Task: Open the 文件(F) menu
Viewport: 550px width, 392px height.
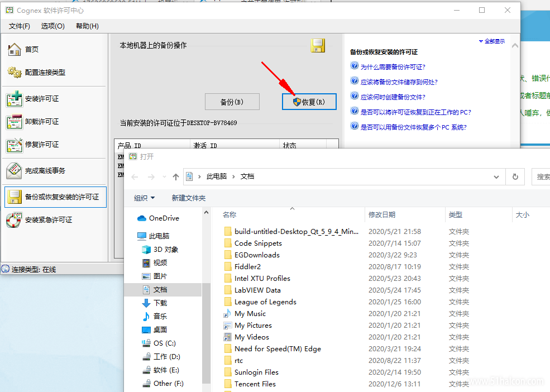Action: (x=20, y=26)
